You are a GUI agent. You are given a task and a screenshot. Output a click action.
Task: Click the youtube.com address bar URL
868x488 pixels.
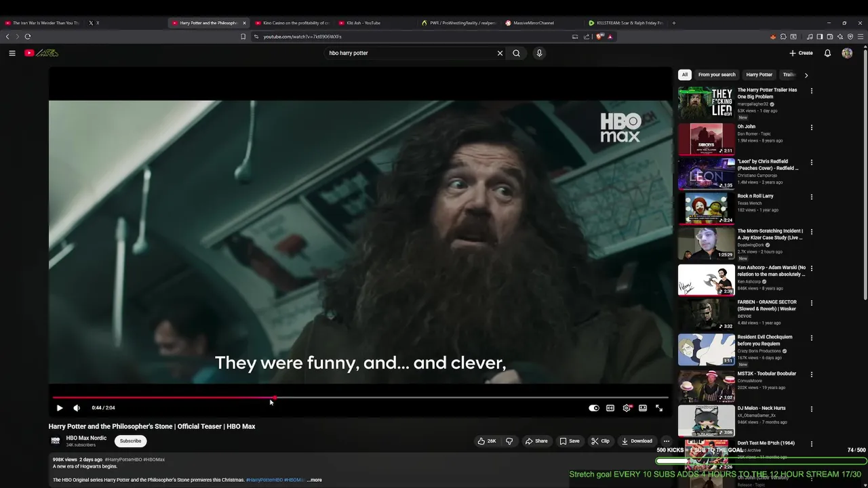click(302, 37)
